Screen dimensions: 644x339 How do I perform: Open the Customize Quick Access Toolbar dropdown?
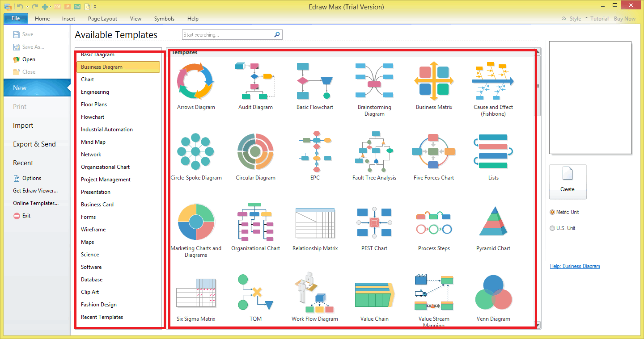pos(95,7)
